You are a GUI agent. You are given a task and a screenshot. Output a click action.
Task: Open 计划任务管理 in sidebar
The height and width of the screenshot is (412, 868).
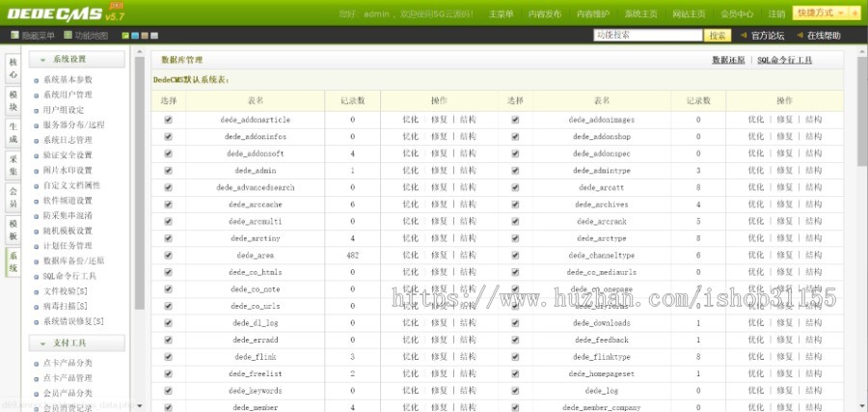(68, 245)
